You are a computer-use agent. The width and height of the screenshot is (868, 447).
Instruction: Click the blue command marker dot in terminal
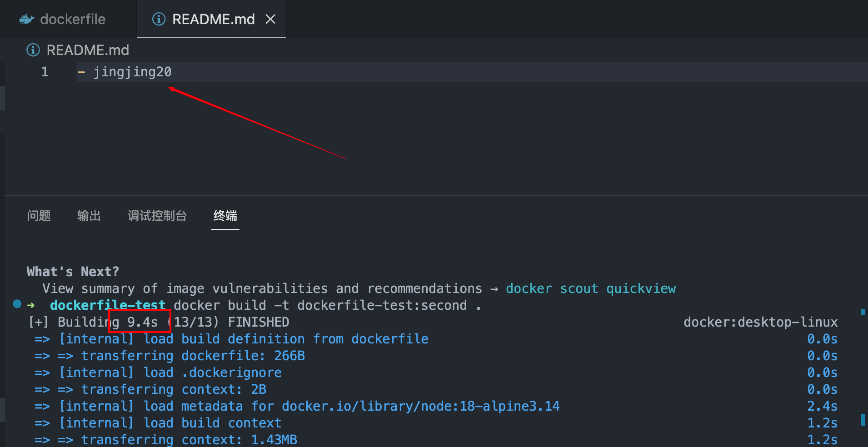17,304
